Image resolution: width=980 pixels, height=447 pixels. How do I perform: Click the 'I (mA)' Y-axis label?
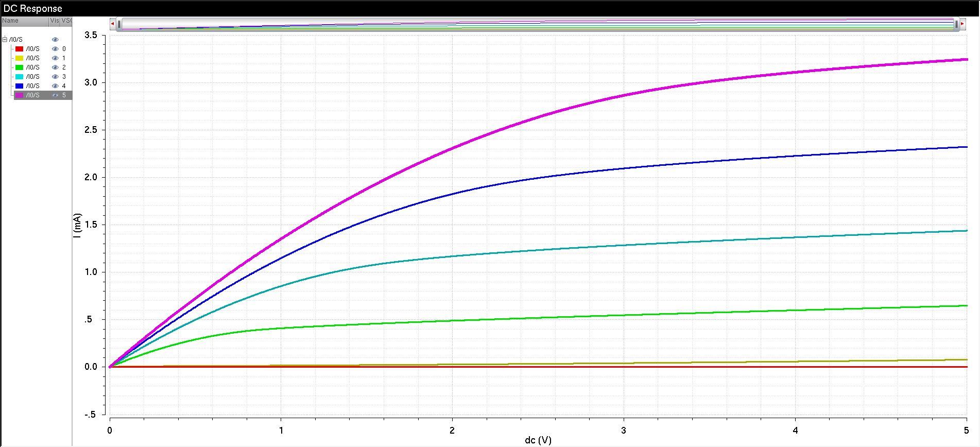77,225
